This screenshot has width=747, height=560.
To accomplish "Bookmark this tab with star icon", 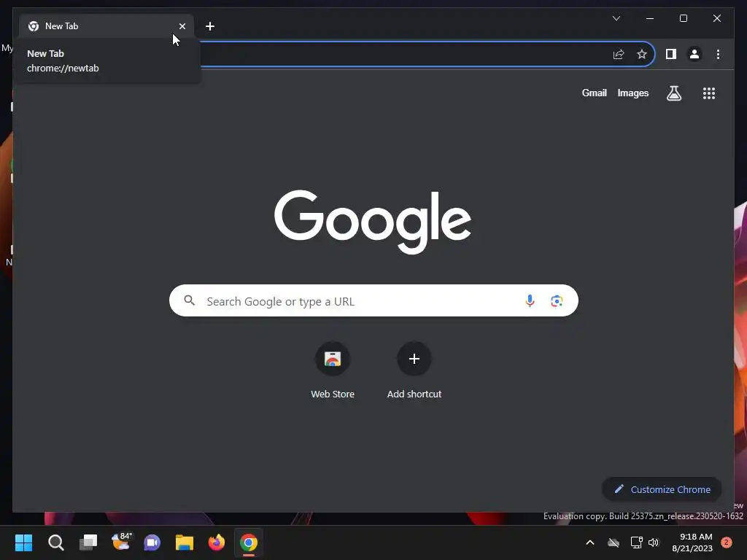I will pos(642,54).
